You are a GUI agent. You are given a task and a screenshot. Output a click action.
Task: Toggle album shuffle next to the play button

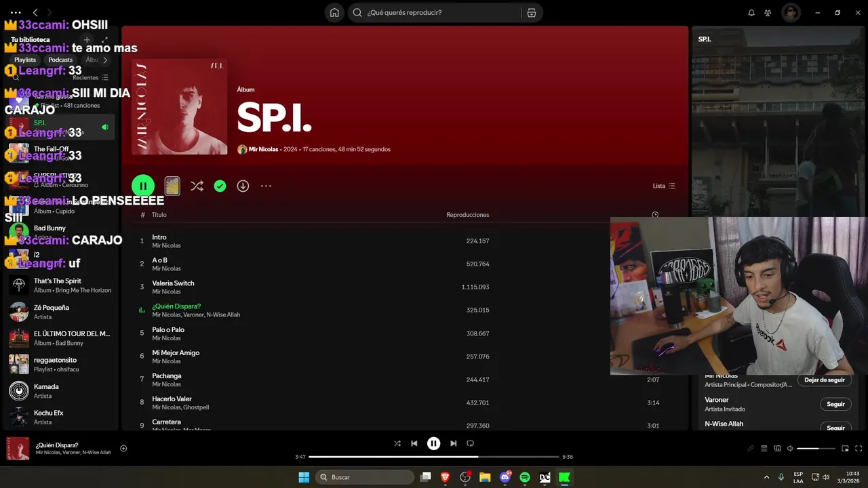tap(197, 186)
